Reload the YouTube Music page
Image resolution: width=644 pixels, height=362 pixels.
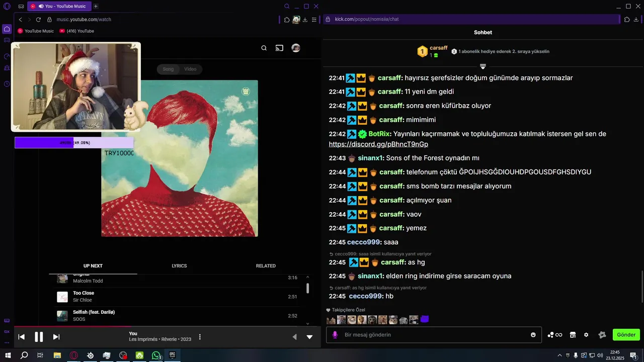38,20
